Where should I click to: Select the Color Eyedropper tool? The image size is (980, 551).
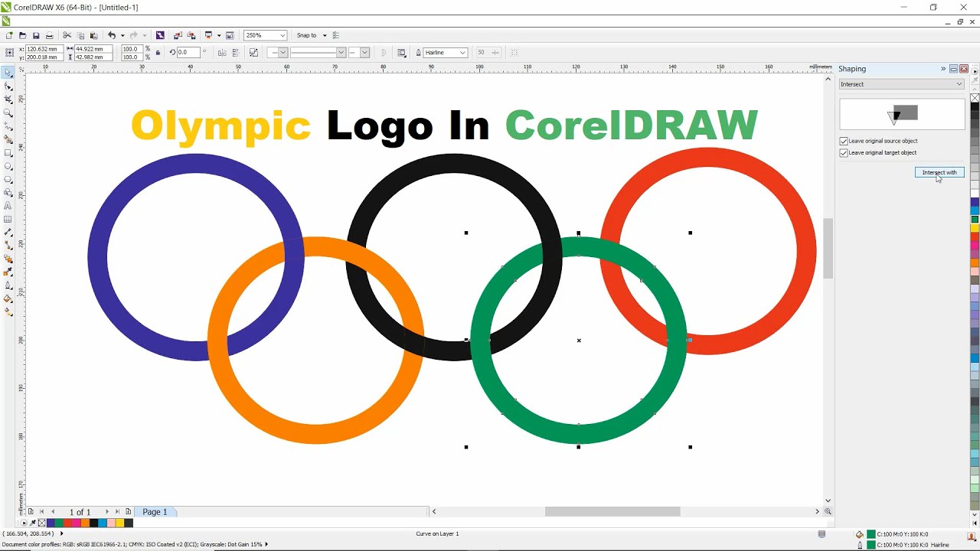[x=8, y=272]
